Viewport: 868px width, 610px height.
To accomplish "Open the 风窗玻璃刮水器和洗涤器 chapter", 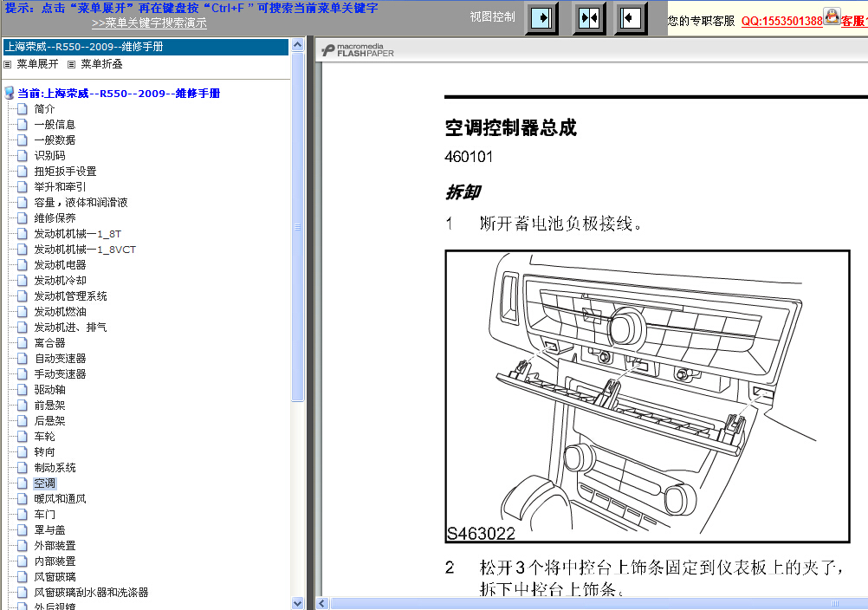I will [x=91, y=593].
